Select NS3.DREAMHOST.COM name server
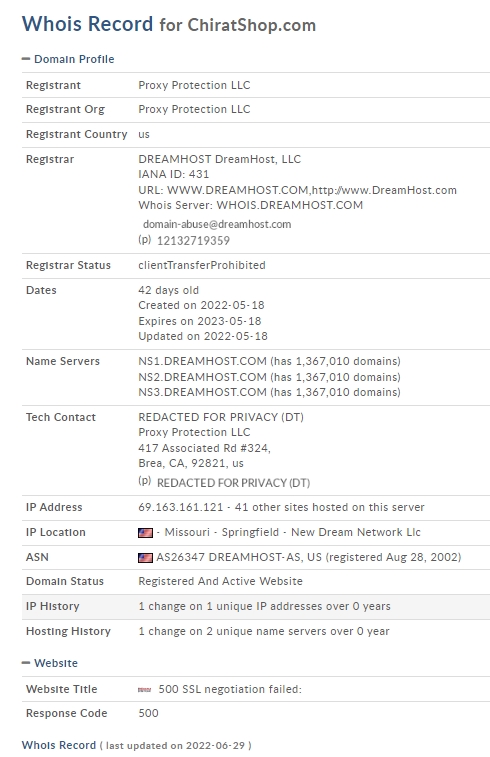Image resolution: width=490 pixels, height=757 pixels. [x=202, y=392]
